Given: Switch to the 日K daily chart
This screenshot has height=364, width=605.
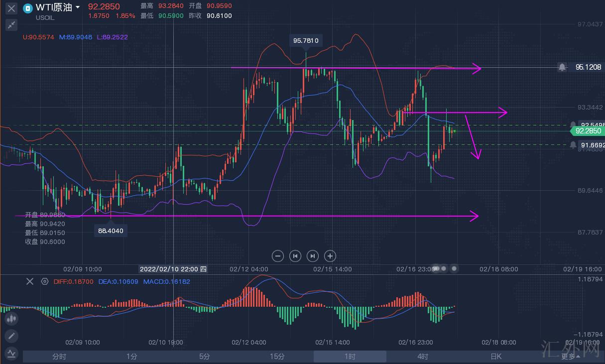Looking at the screenshot, I should [496, 357].
